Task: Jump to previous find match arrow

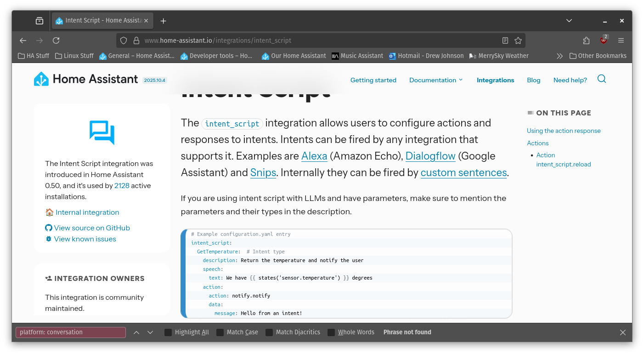Action: point(136,332)
